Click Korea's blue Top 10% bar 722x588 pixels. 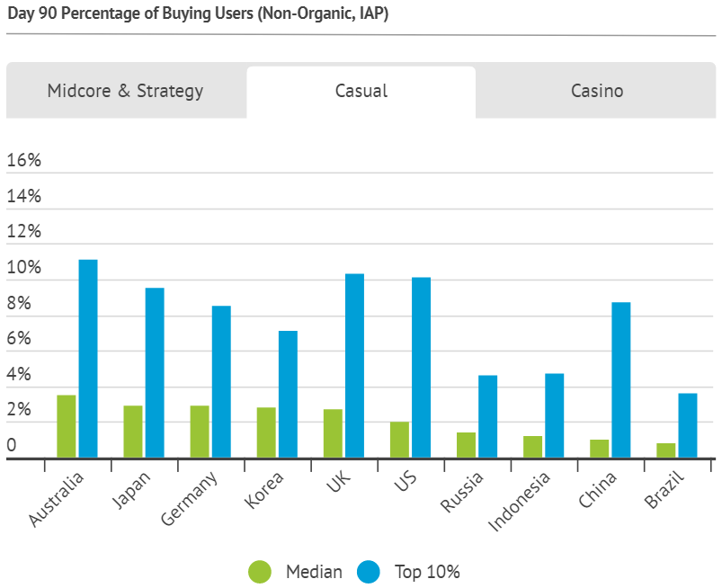pyautogui.click(x=288, y=394)
